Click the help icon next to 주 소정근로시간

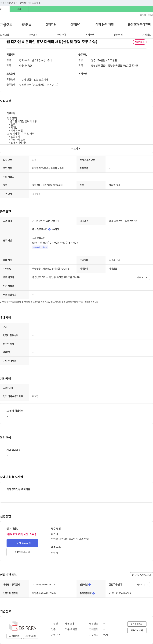point(49,229)
